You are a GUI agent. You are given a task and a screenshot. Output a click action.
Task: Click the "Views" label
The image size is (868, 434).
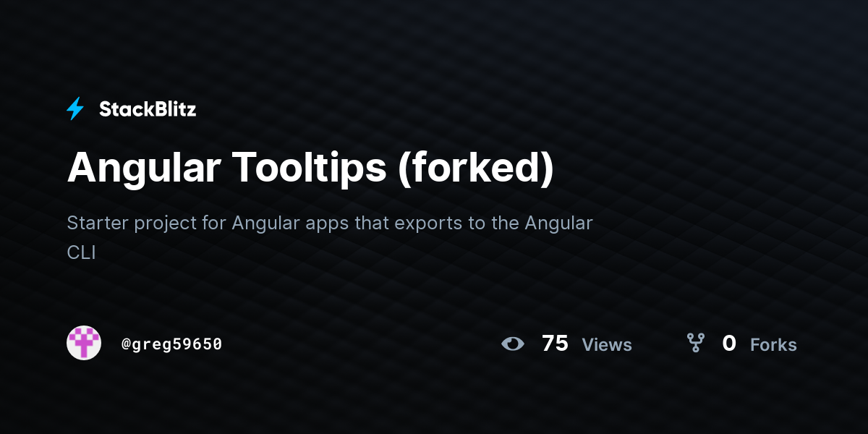tap(607, 345)
